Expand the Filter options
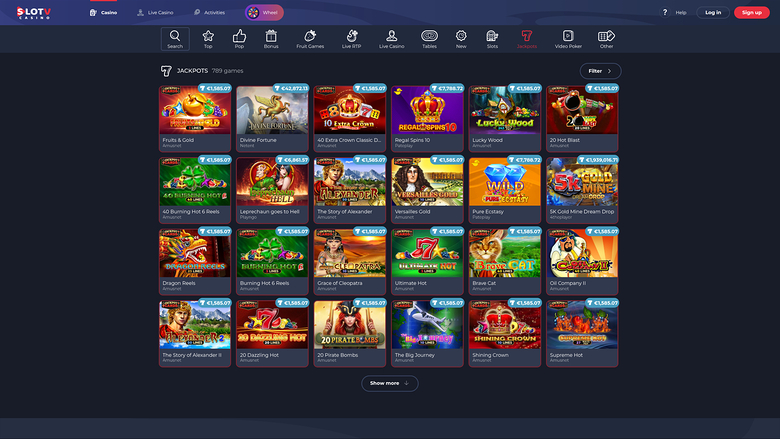This screenshot has height=439, width=780. (x=600, y=71)
